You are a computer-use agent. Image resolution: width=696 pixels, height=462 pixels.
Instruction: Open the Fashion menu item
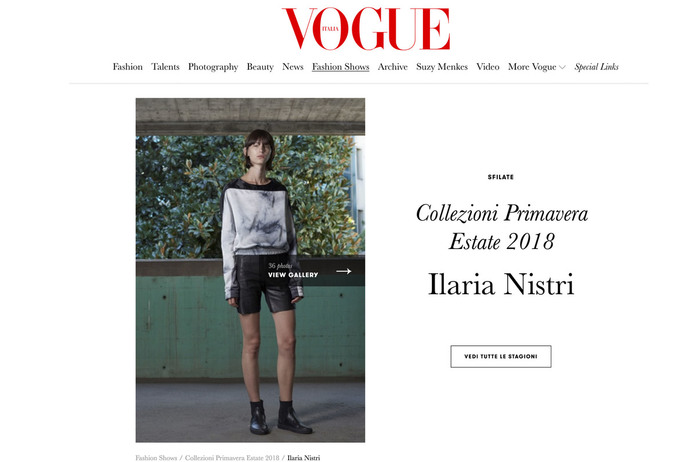point(127,67)
